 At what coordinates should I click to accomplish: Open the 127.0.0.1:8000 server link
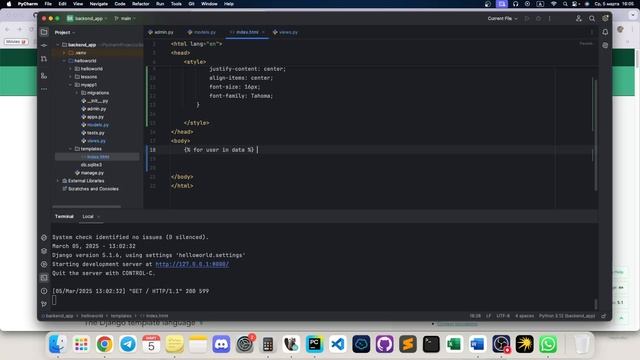(x=192, y=264)
